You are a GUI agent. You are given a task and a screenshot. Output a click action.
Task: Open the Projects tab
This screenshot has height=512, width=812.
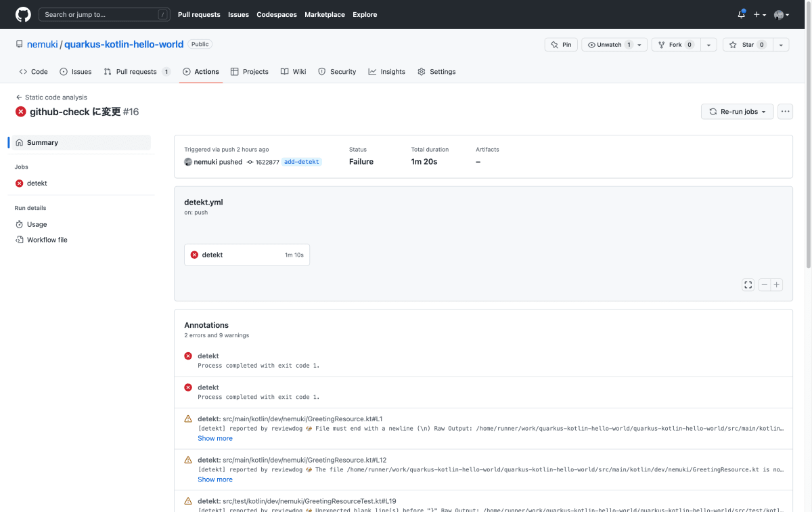(x=249, y=72)
